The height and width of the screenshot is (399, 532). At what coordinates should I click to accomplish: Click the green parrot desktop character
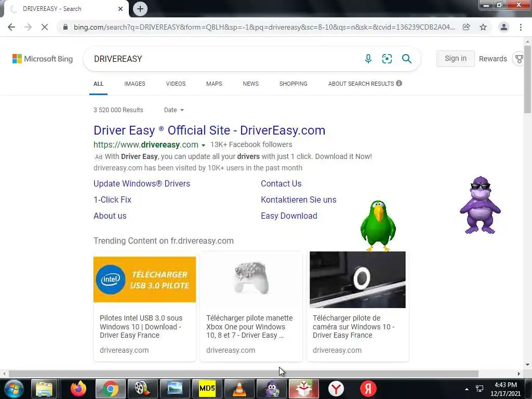(x=378, y=225)
